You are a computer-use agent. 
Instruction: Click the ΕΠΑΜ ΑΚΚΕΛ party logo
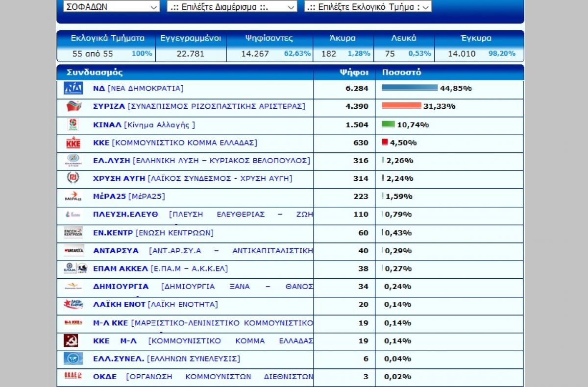pos(75,268)
